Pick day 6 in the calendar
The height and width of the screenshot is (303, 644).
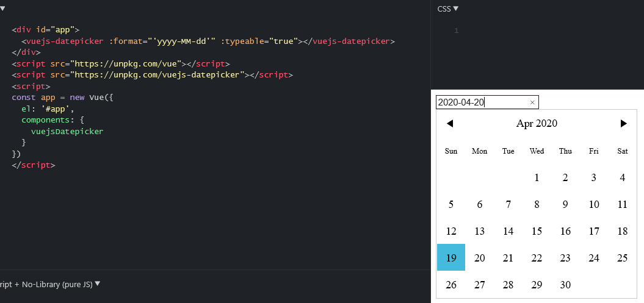pyautogui.click(x=480, y=204)
